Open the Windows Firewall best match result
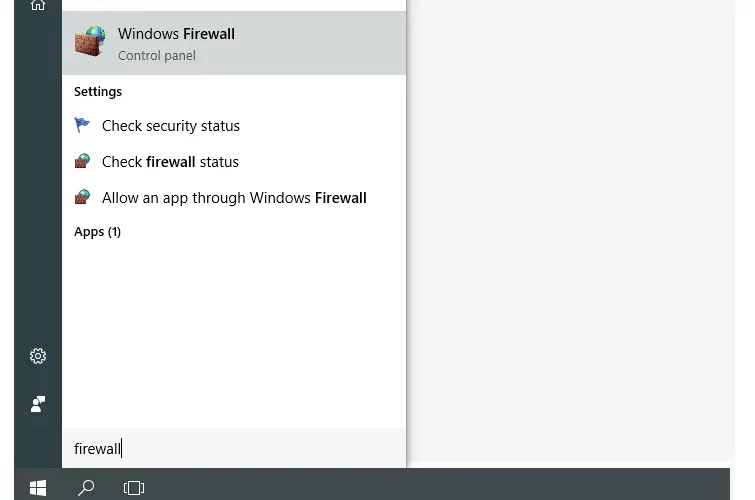 (234, 43)
